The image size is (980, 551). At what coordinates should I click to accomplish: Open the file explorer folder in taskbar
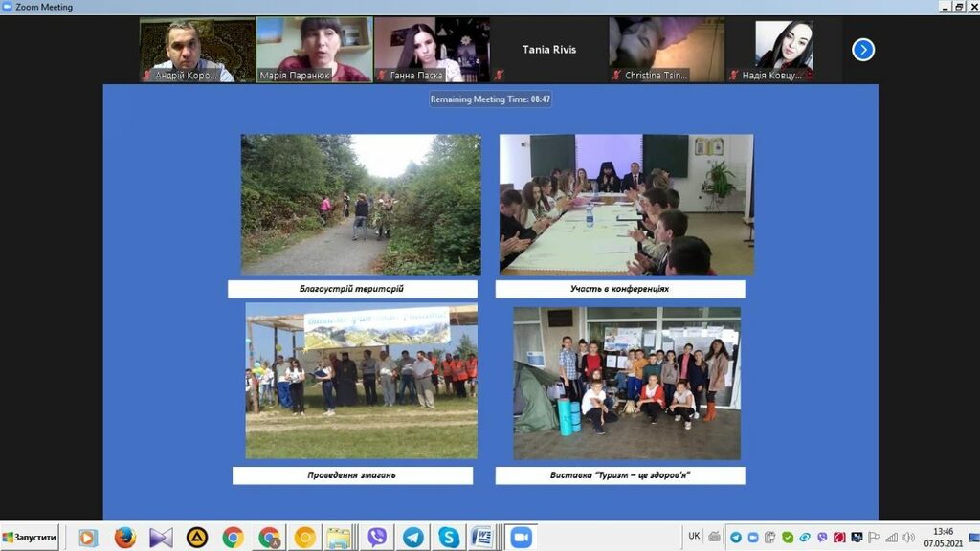[x=338, y=538]
